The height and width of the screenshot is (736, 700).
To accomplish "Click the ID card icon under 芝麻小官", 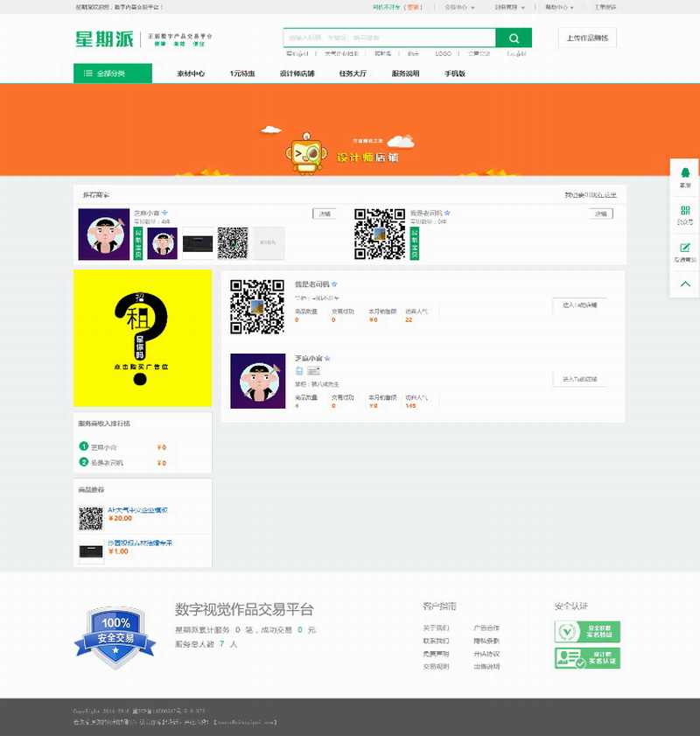I will tap(313, 371).
